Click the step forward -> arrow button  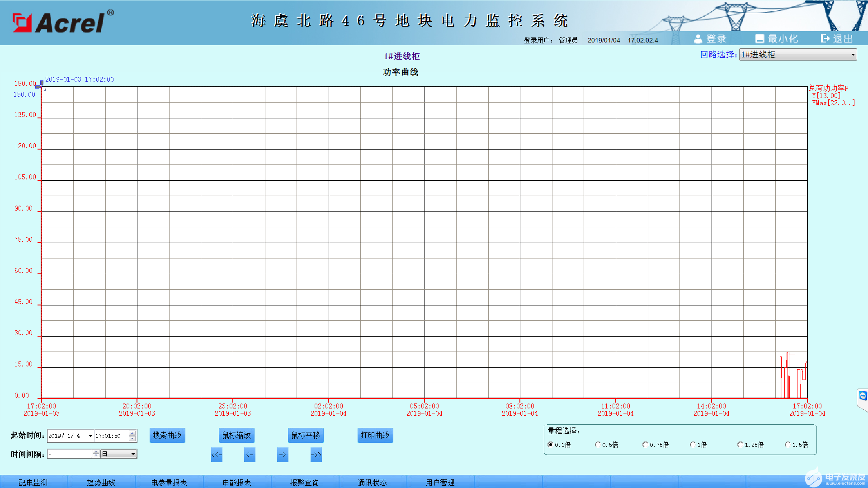pos(283,455)
